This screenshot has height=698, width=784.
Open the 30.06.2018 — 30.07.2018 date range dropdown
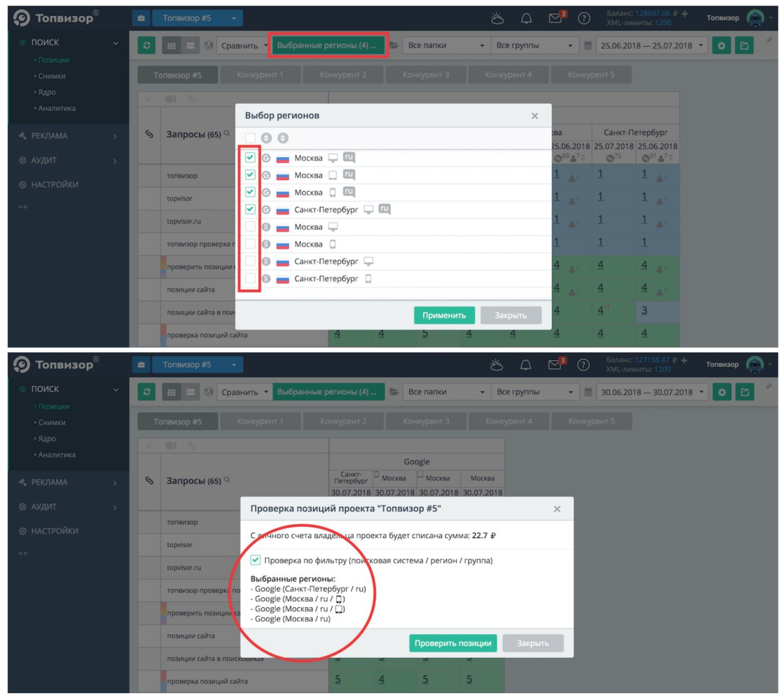click(652, 392)
